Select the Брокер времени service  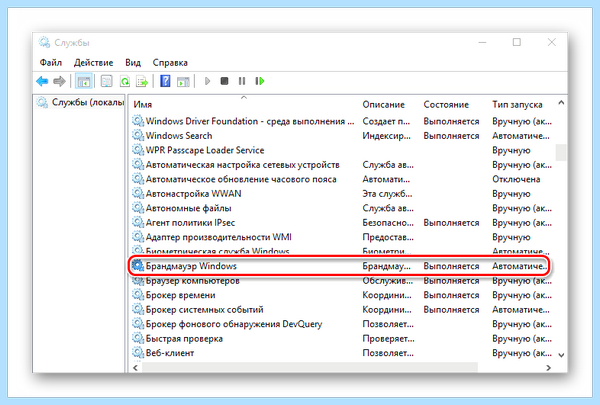[x=341, y=296]
